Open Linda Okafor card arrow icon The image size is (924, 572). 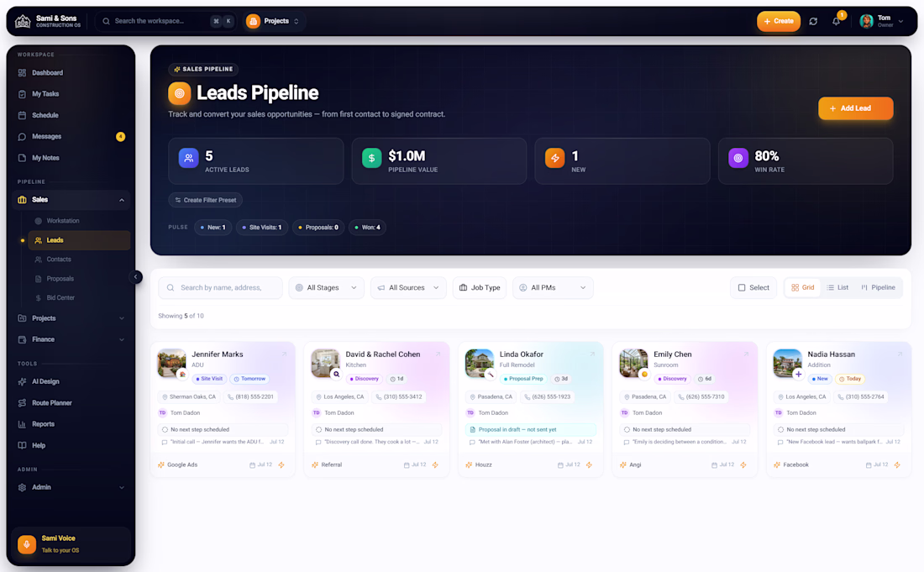coord(592,354)
